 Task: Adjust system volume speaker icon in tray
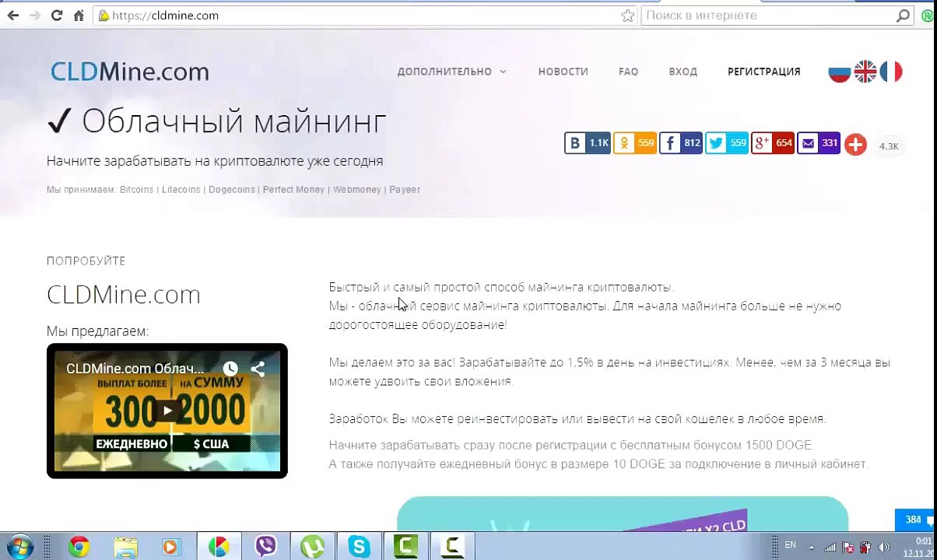tap(883, 548)
